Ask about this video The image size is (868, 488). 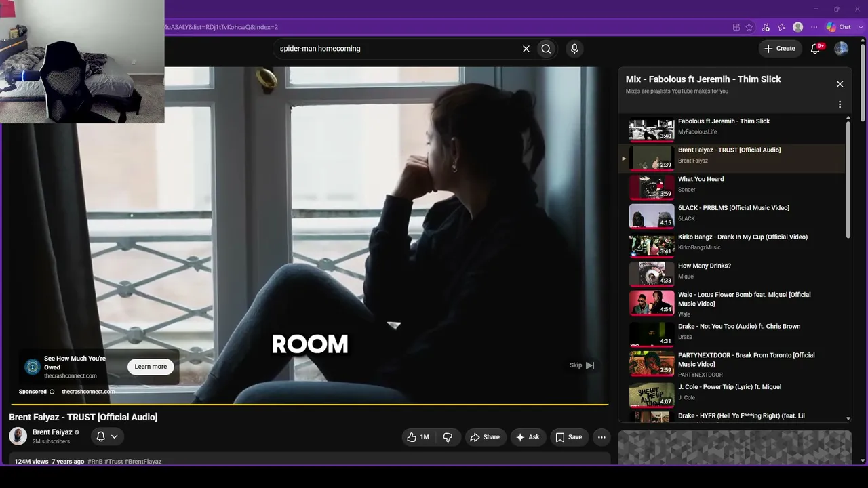tap(528, 437)
